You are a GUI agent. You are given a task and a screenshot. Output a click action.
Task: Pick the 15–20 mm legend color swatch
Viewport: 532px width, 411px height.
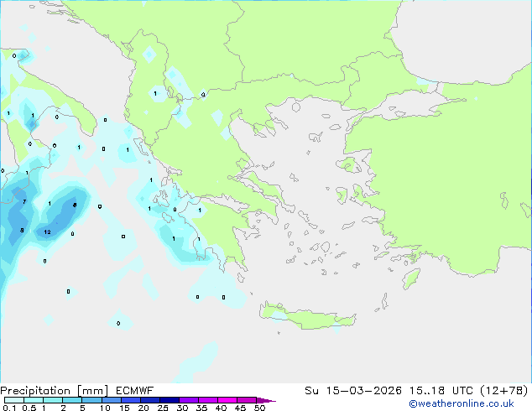click(130, 400)
